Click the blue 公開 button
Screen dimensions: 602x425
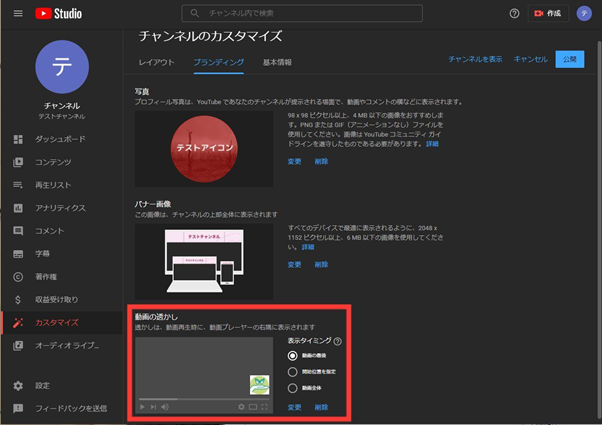pos(570,60)
